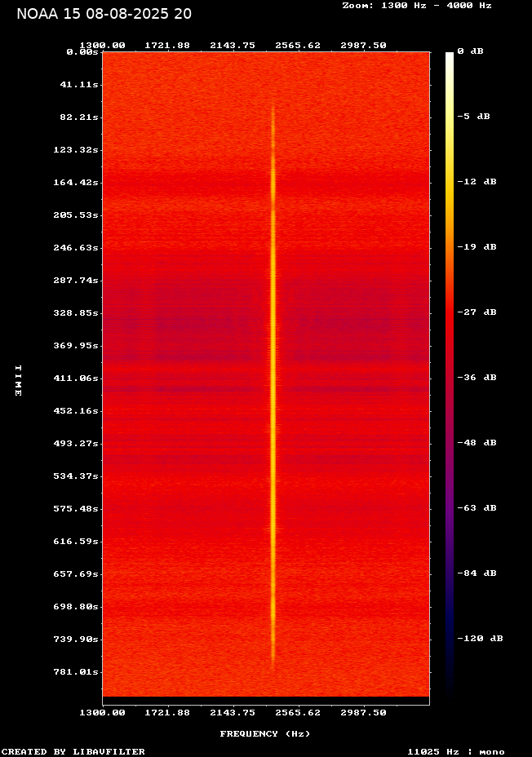Click the time label '452.16s'
532x757 pixels.
click(x=76, y=411)
